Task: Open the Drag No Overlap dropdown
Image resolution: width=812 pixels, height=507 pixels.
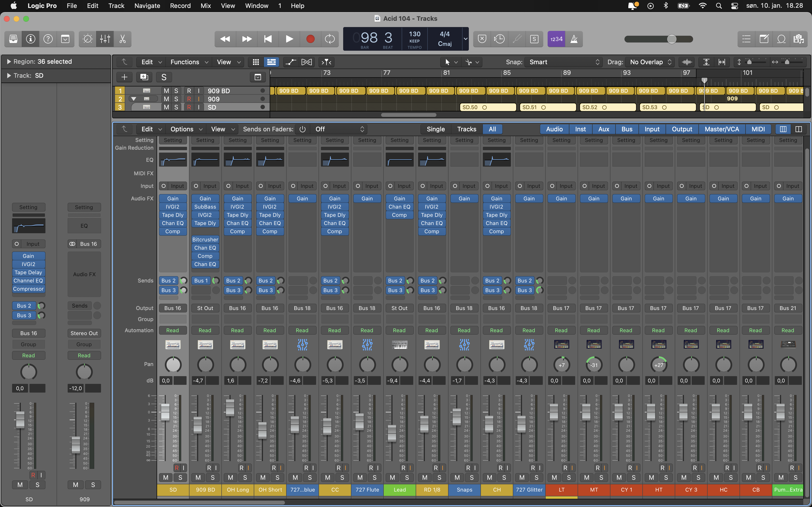Action: pyautogui.click(x=650, y=62)
